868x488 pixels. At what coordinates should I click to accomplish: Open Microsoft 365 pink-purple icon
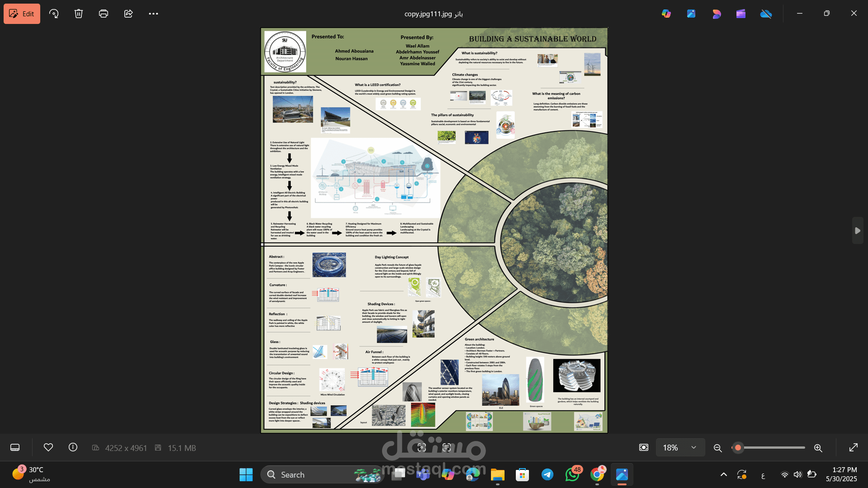pyautogui.click(x=716, y=14)
